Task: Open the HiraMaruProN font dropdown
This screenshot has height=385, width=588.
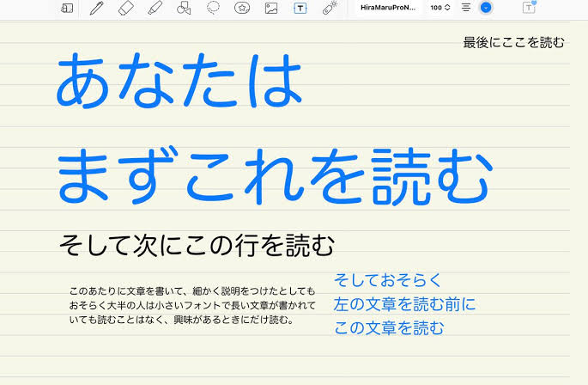Action: (388, 8)
